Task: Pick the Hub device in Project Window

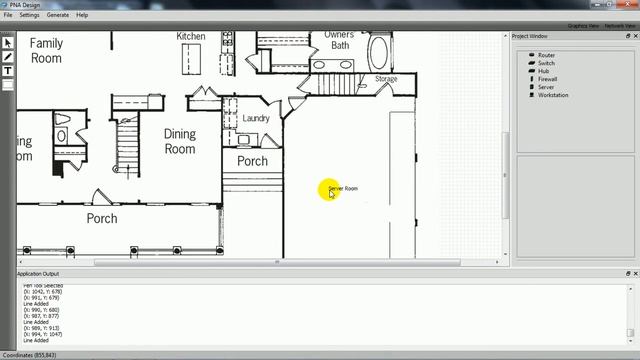Action: tap(539, 71)
